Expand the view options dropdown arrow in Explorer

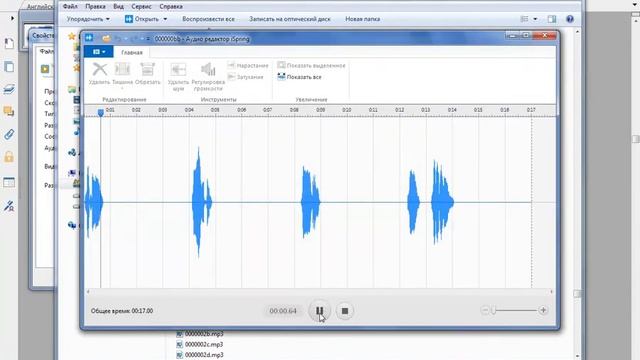click(x=535, y=19)
